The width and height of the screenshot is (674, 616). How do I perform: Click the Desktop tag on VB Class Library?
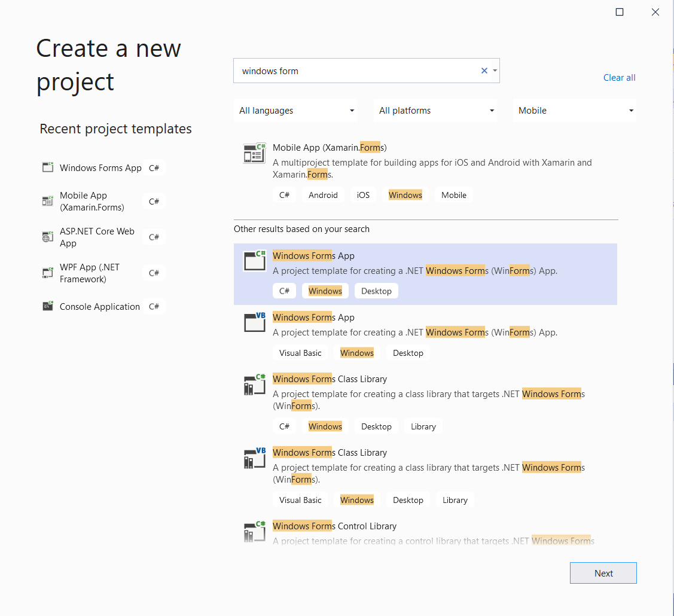(x=408, y=500)
